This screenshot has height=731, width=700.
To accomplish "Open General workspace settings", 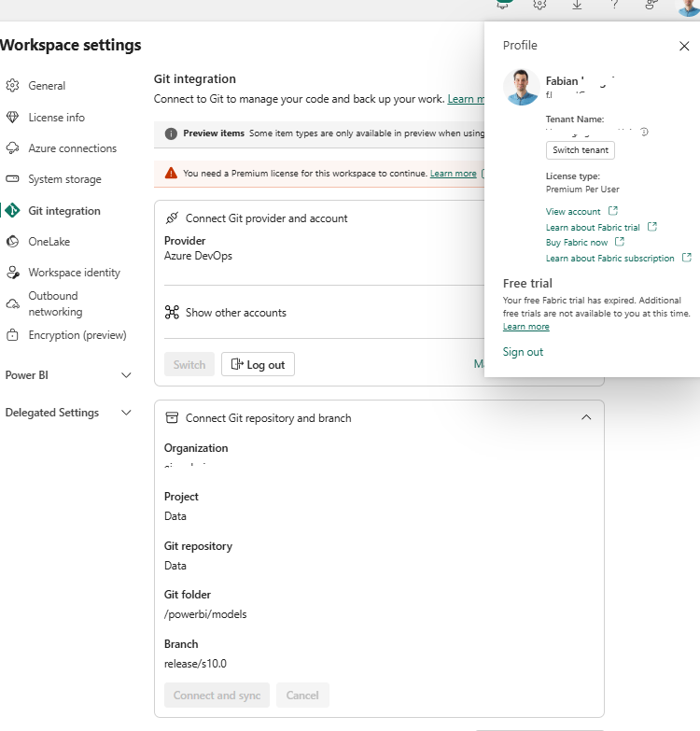I will click(47, 86).
